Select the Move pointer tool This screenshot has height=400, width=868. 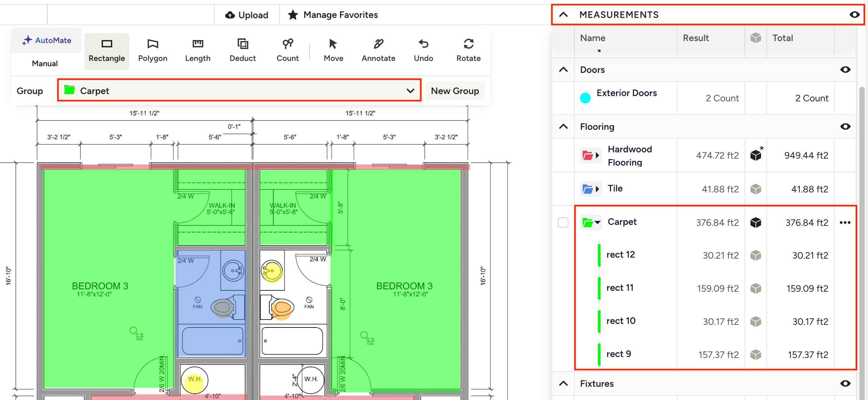(333, 51)
